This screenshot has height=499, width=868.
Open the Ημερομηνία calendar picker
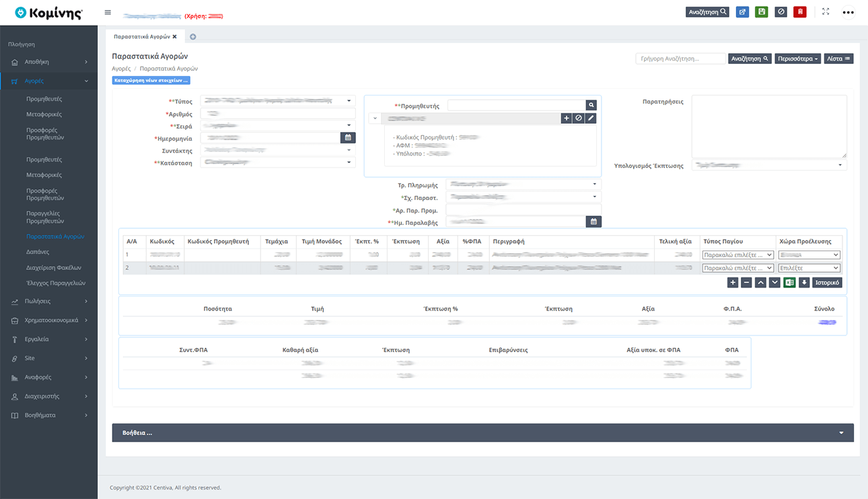click(x=348, y=138)
